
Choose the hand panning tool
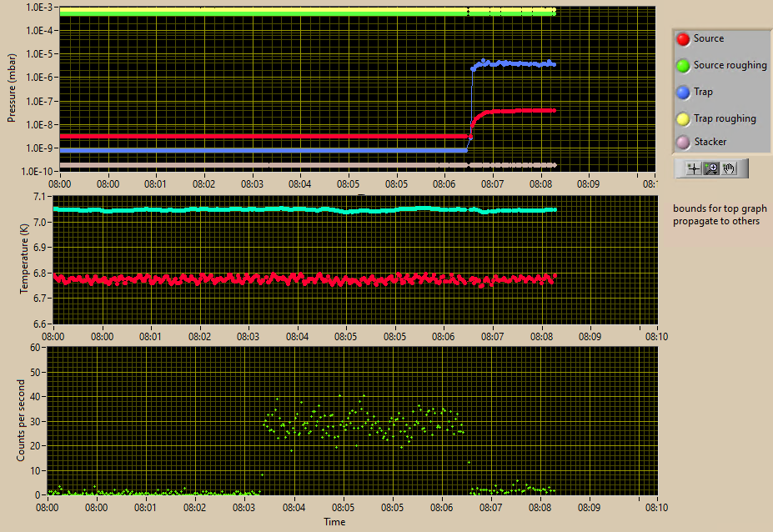[x=729, y=169]
